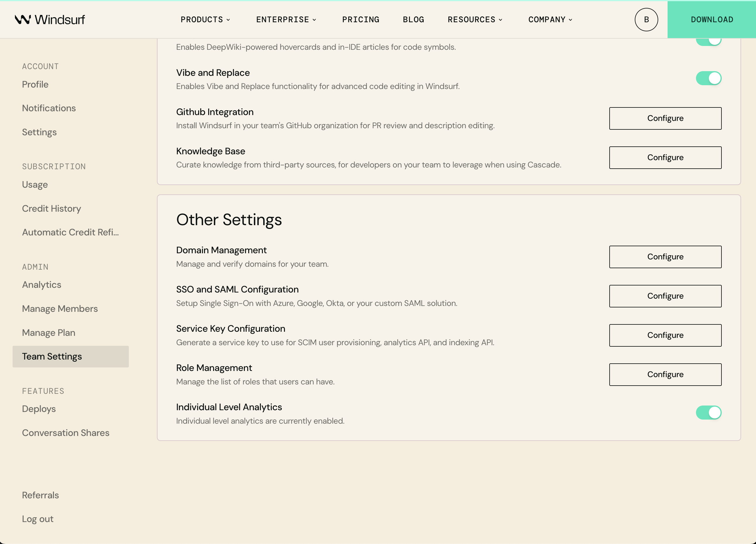Expand the Enterprise dropdown menu
This screenshot has width=756, height=544.
286,19
